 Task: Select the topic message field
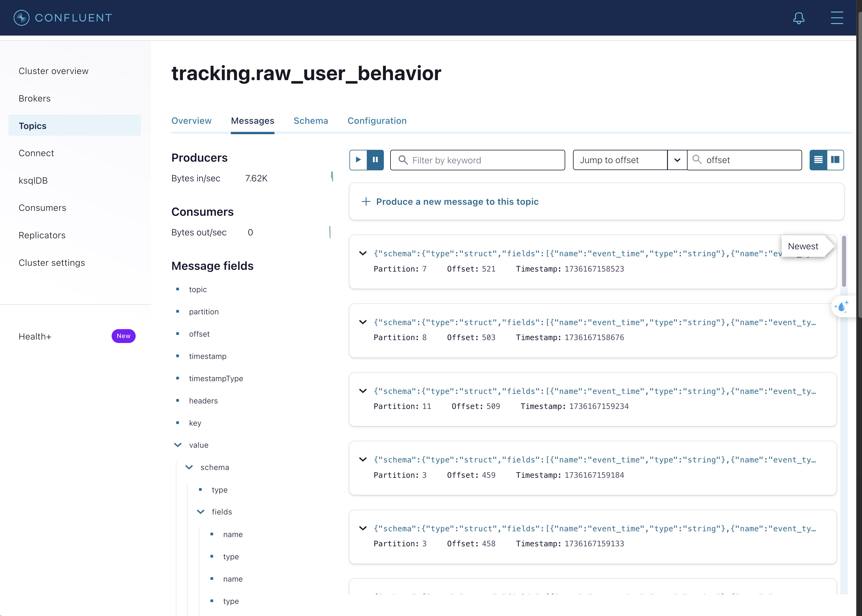[x=198, y=289]
